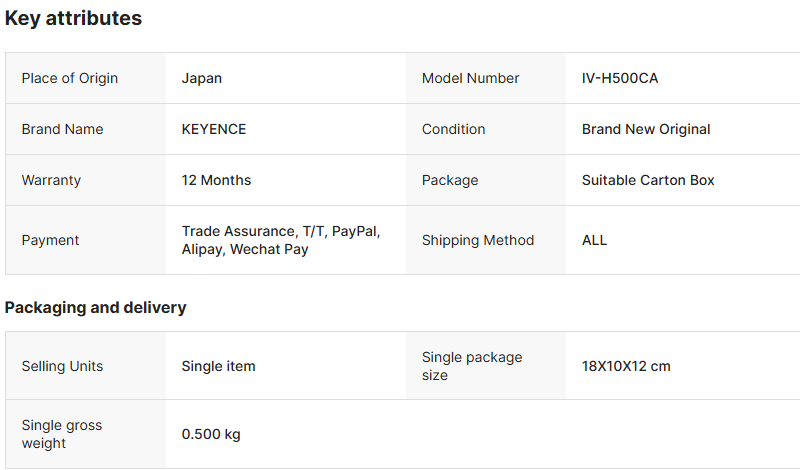Image resolution: width=800 pixels, height=470 pixels.
Task: Select the Place of Origin label
Action: pyautogui.click(x=70, y=78)
